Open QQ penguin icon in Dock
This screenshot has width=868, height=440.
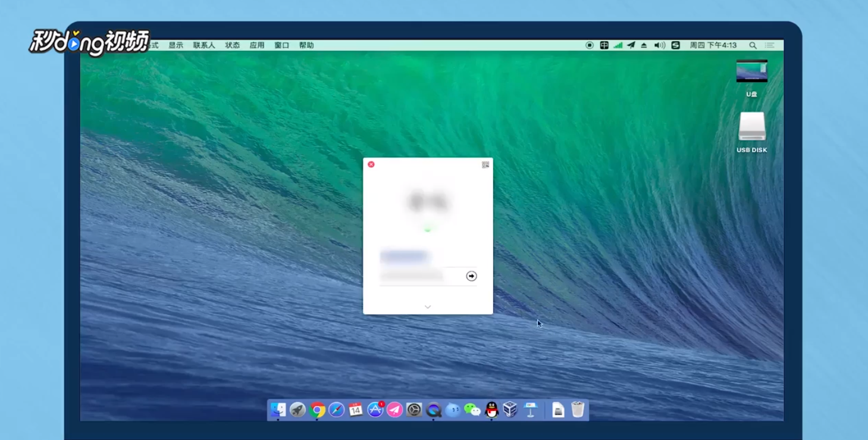point(491,410)
